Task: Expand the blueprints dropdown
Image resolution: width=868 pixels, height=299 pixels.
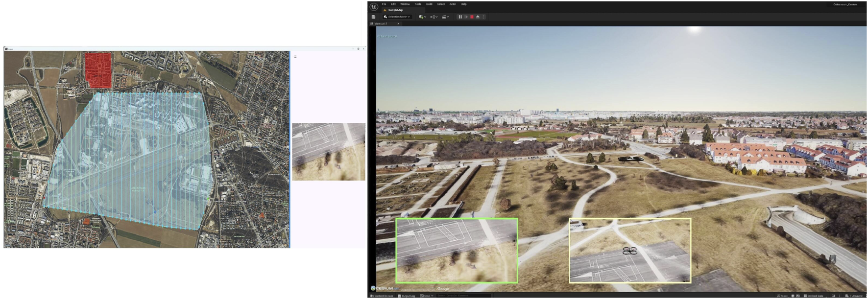Action: pyautogui.click(x=433, y=17)
